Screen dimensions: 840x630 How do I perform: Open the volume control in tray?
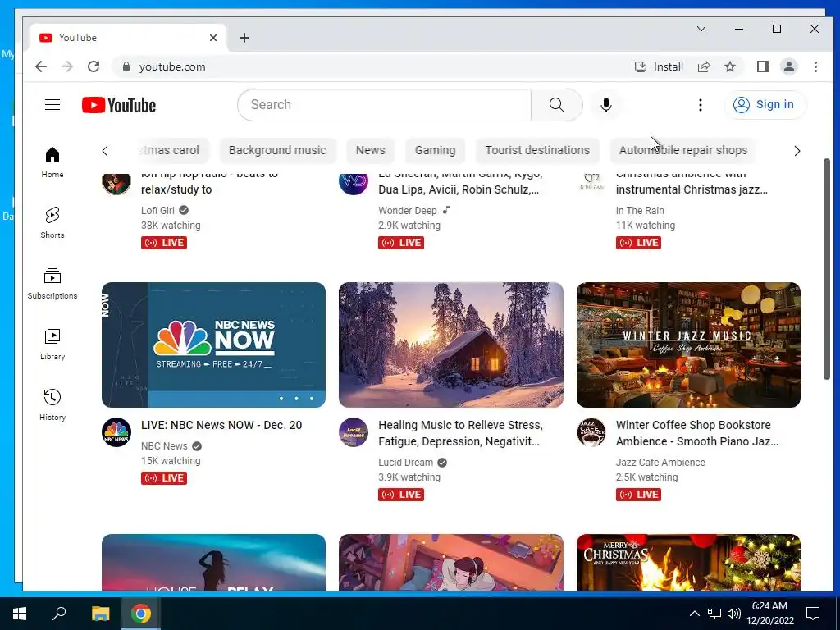point(734,614)
